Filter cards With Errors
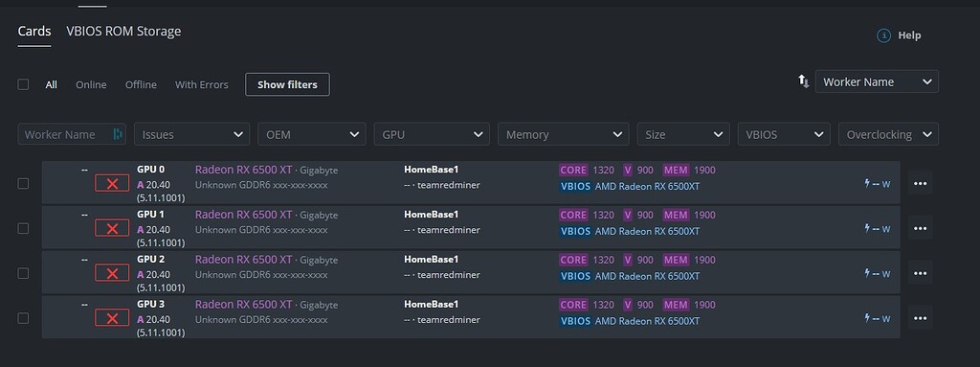This screenshot has height=367, width=980. (201, 84)
